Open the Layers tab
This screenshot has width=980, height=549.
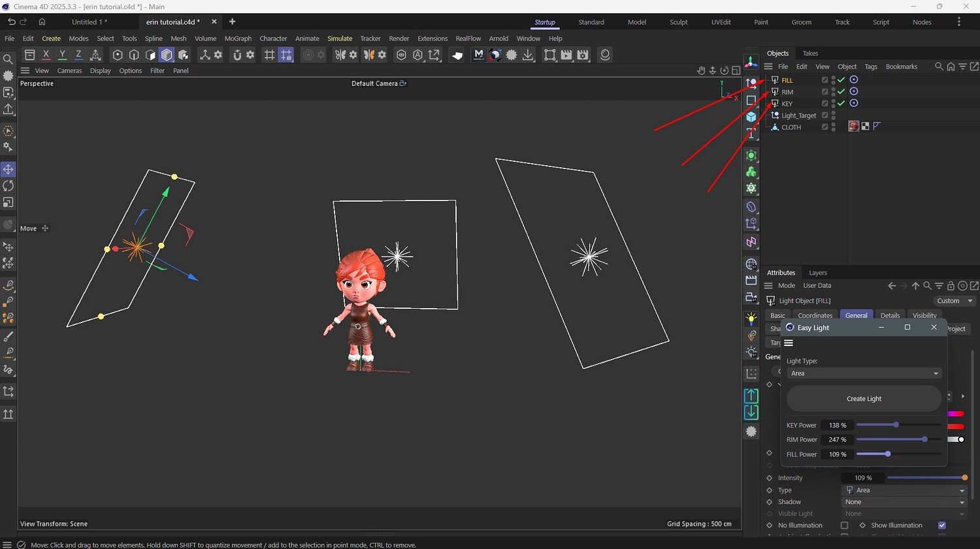818,273
